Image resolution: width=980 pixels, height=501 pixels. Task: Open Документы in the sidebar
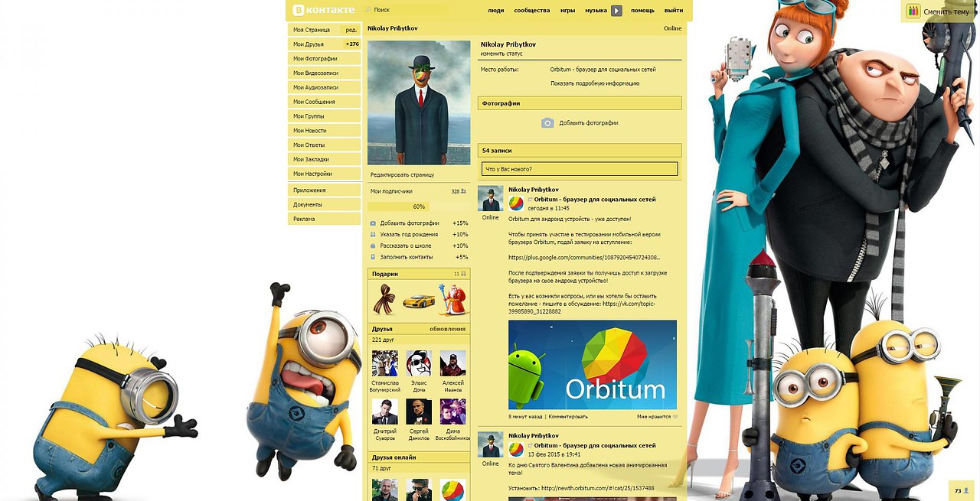325,204
